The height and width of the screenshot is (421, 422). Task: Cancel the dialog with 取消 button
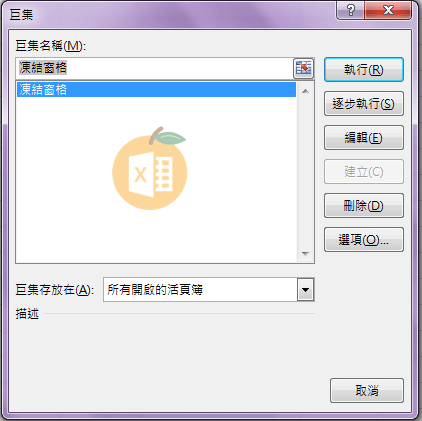tap(367, 390)
